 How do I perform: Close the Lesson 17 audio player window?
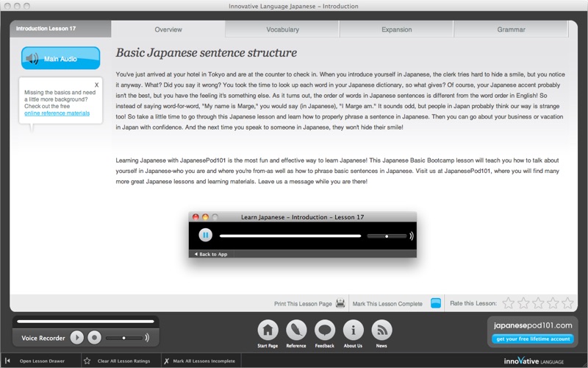coord(196,217)
